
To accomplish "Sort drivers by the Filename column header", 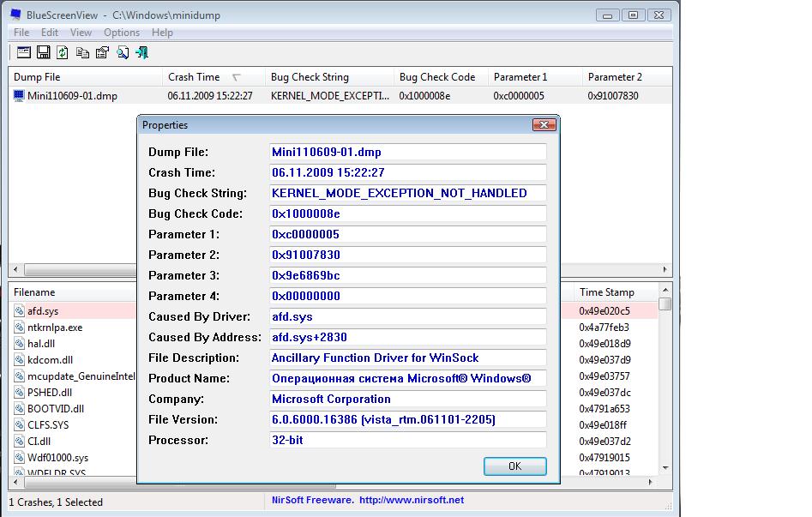I will (x=73, y=292).
